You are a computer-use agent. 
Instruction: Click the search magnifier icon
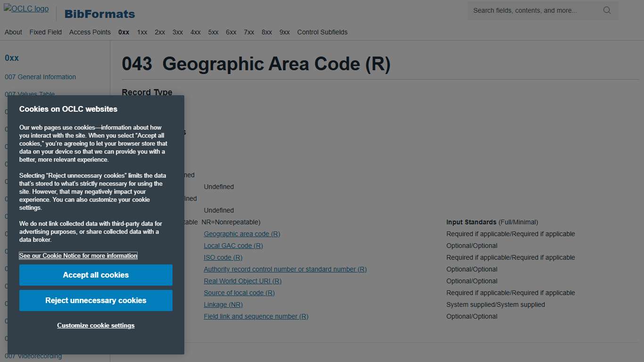607,10
